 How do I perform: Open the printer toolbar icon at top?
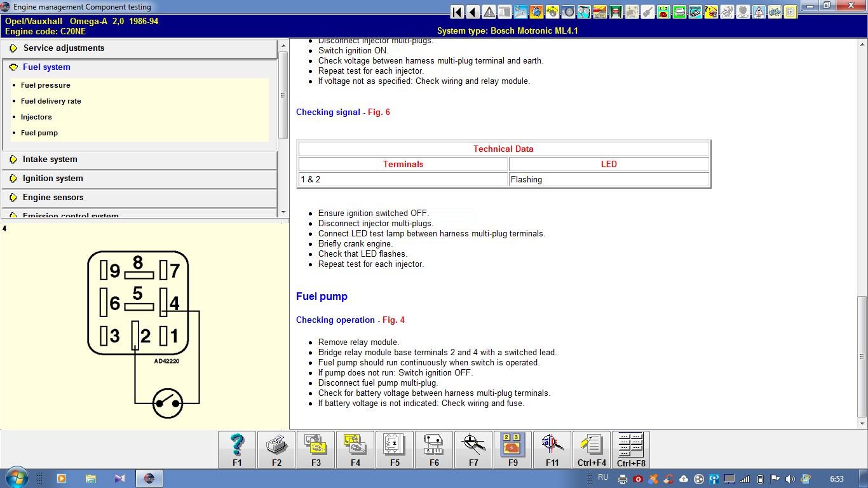[680, 12]
